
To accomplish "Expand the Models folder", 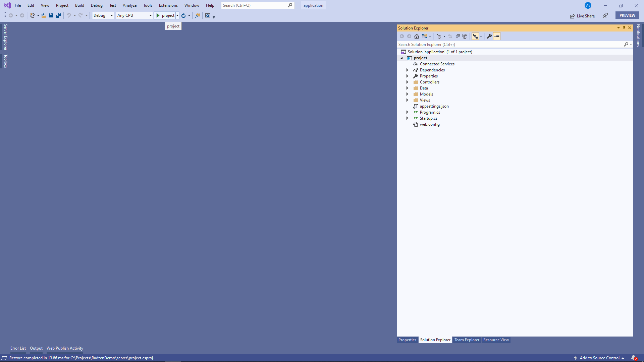I will [x=408, y=94].
